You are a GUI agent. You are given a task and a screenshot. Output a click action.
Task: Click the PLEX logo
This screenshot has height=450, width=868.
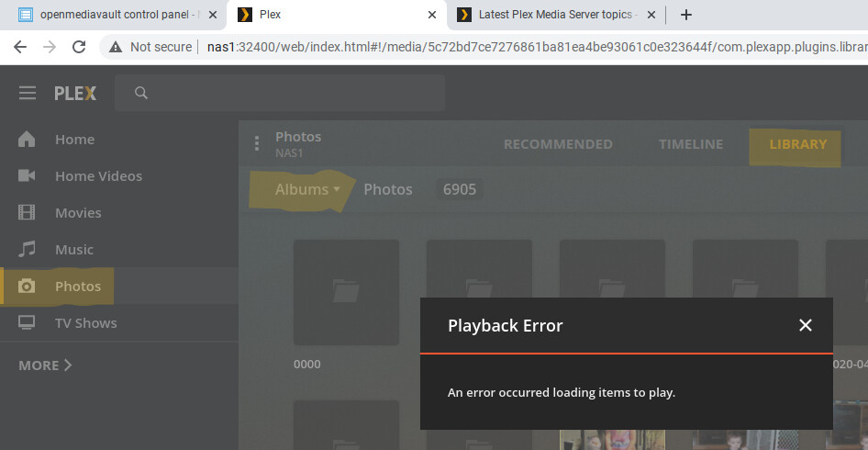click(75, 93)
